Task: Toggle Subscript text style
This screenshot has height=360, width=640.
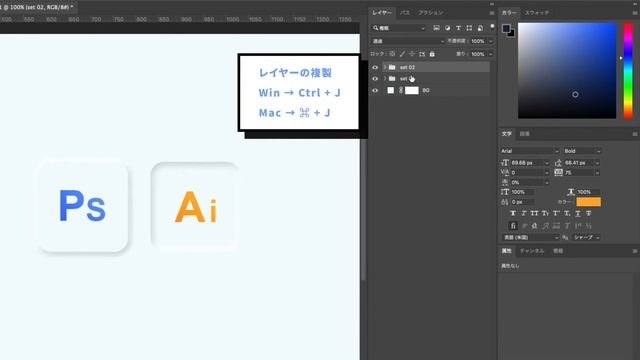Action: [567, 213]
